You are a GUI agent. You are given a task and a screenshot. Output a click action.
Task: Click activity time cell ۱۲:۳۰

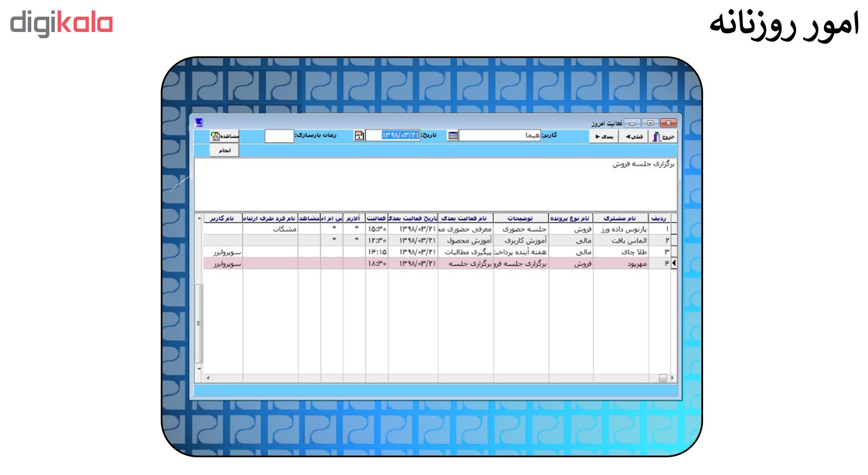pyautogui.click(x=377, y=240)
